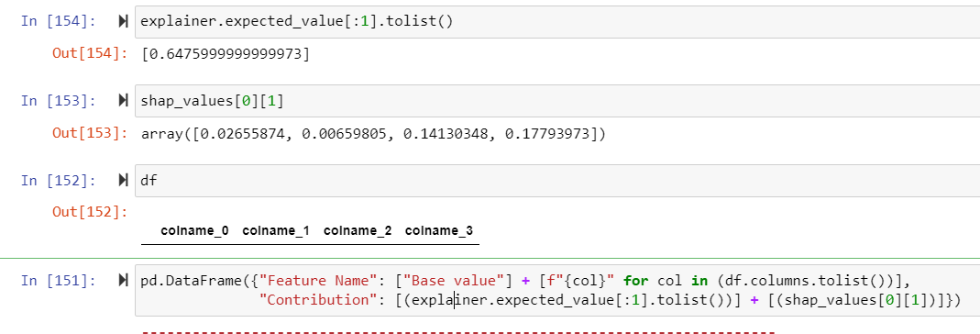The height and width of the screenshot is (334, 980).
Task: Select the In [151] prompt label
Action: click(x=59, y=280)
